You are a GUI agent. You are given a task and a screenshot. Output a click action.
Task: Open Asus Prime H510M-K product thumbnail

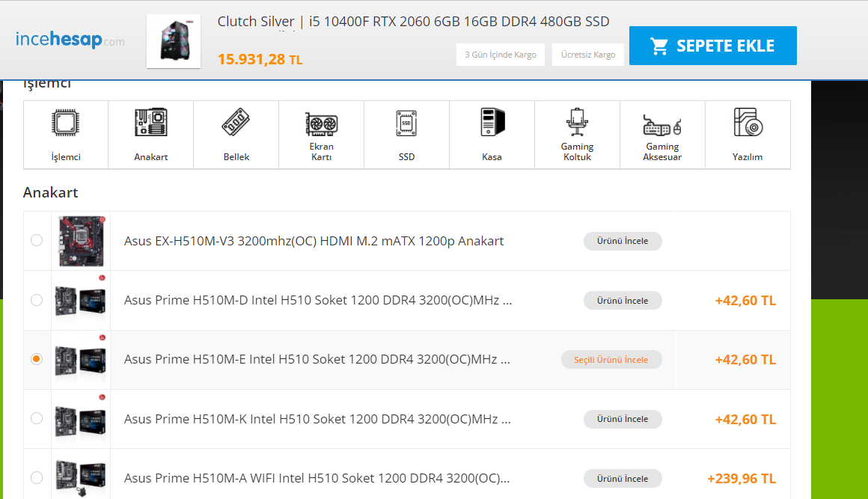tap(81, 420)
